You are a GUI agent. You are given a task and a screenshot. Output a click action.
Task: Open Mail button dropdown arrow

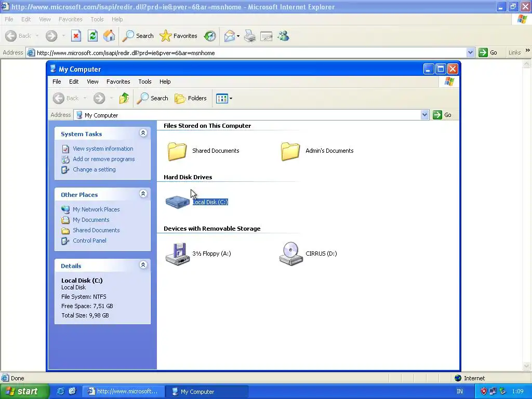pyautogui.click(x=238, y=36)
